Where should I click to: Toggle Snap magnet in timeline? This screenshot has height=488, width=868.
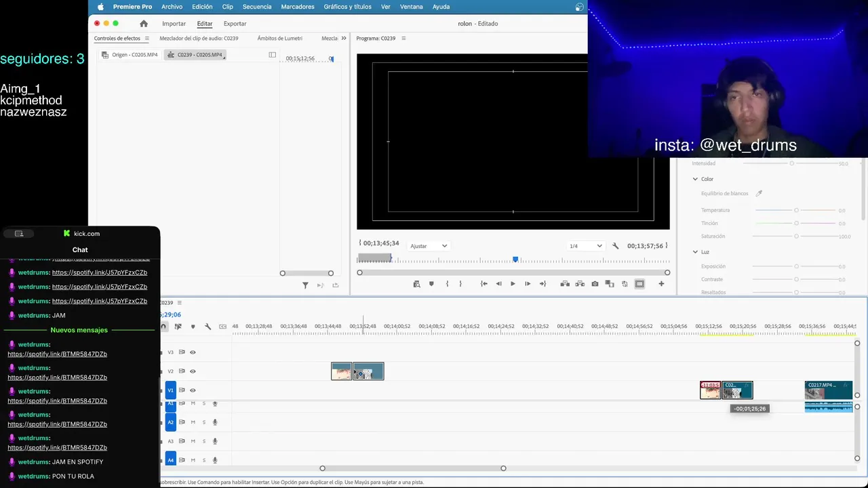[163, 327]
